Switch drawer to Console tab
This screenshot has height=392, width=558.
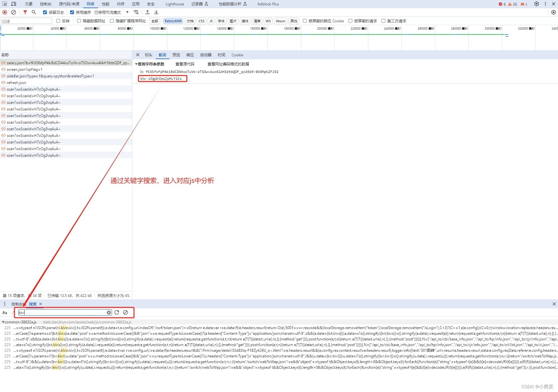click(x=17, y=304)
